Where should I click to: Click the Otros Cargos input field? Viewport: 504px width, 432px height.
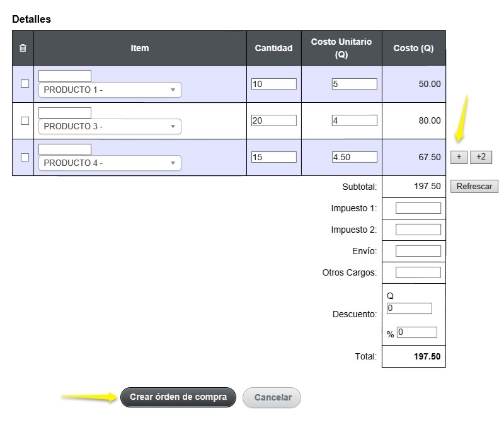click(418, 272)
